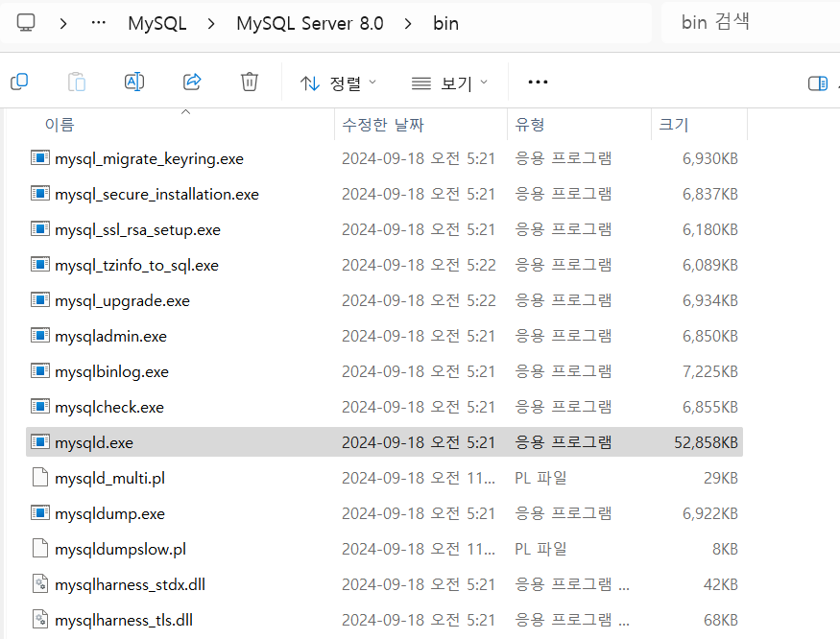The width and height of the screenshot is (840, 639).
Task: Click the 52,858KB size cell
Action: (706, 442)
